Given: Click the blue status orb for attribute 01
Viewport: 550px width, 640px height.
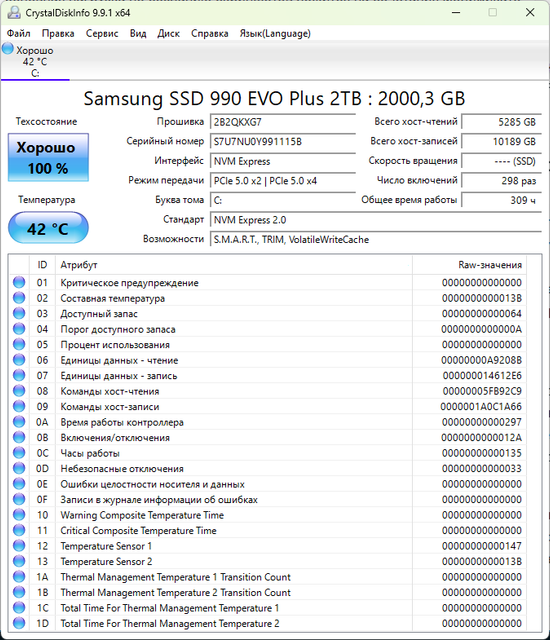Looking at the screenshot, I should [19, 282].
